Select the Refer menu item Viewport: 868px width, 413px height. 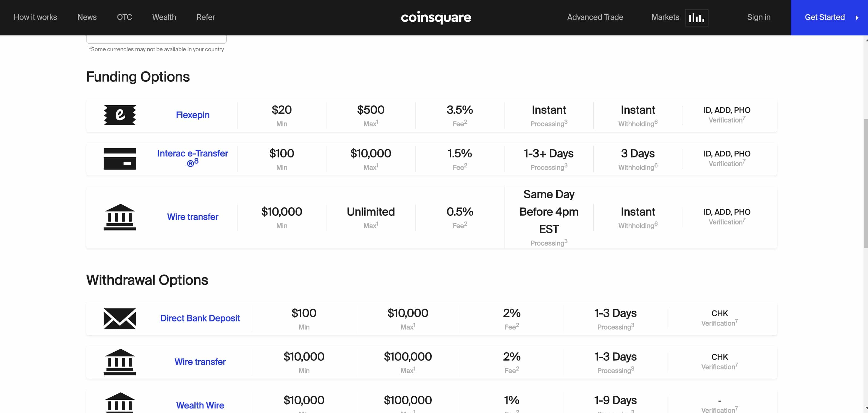(206, 17)
